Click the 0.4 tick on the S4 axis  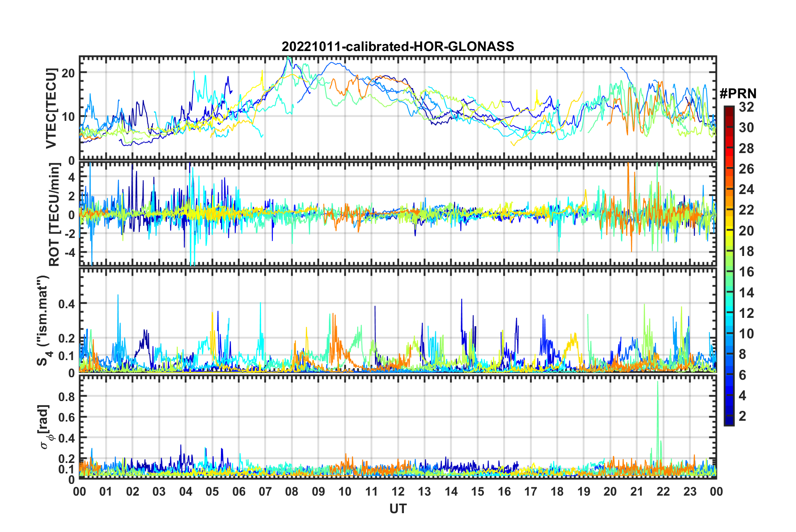67,304
